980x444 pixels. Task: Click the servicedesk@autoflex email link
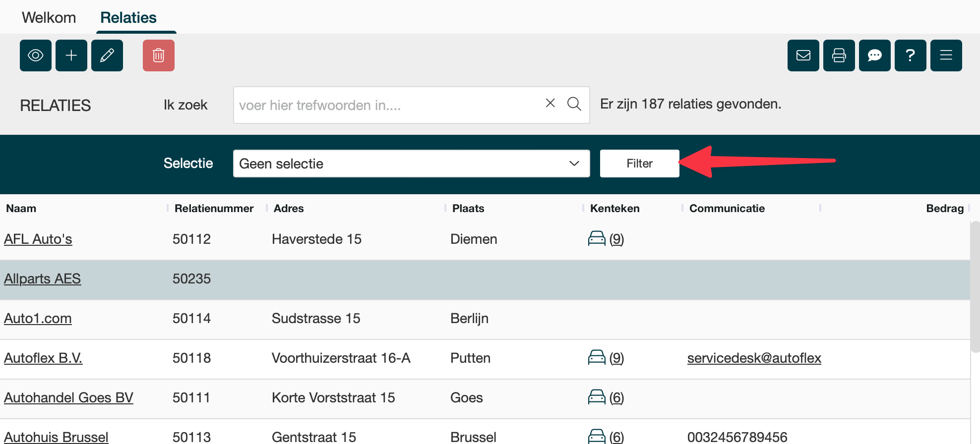(754, 358)
